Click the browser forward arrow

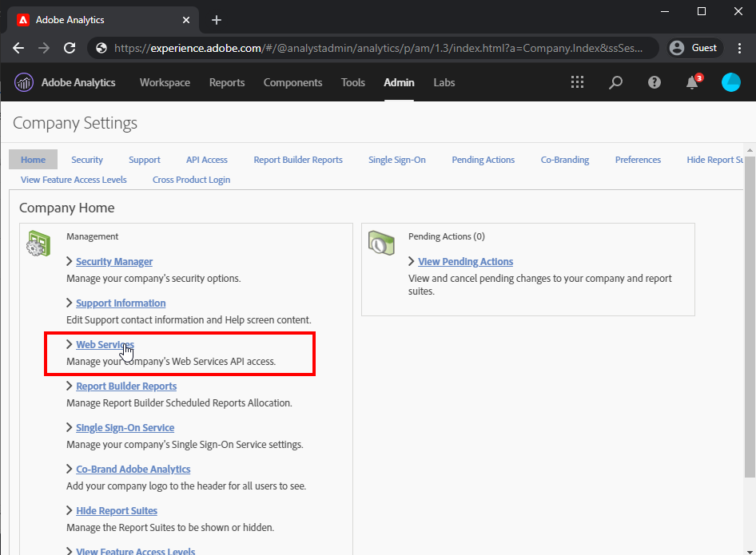[44, 48]
